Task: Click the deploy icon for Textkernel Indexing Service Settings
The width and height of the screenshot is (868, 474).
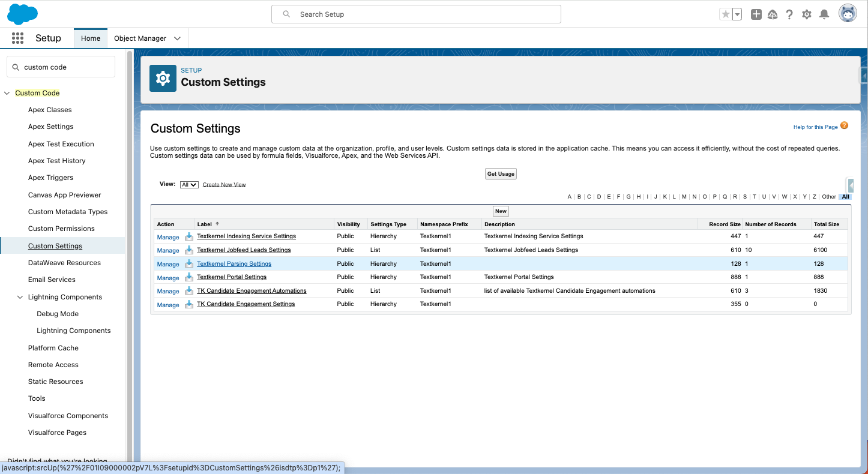Action: coord(189,236)
